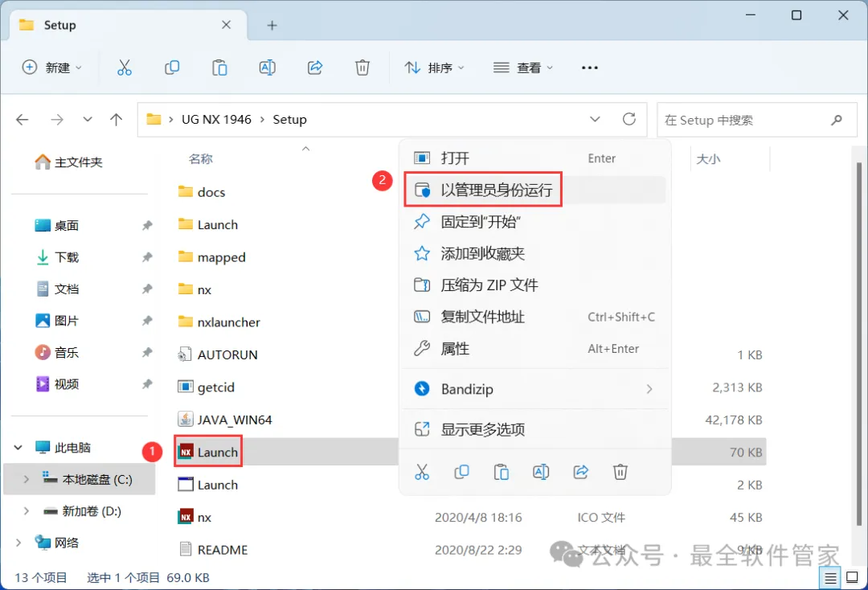Open a new tab with plus button
This screenshot has width=868, height=590.
tap(272, 26)
